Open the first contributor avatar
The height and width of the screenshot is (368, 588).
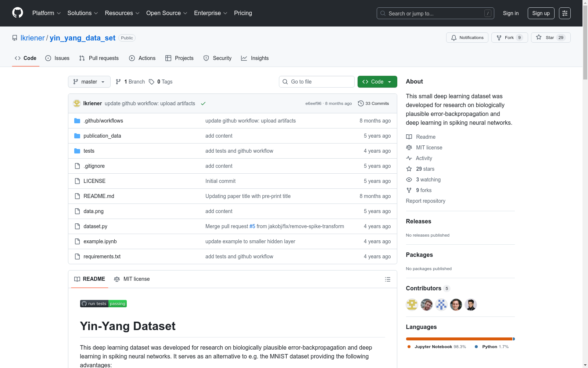[412, 305]
